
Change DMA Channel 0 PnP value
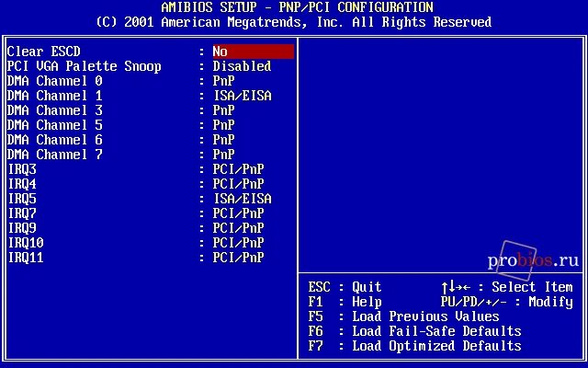point(223,81)
